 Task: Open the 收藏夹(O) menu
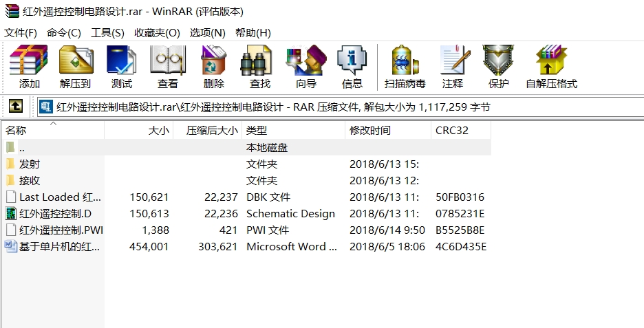[x=158, y=33]
